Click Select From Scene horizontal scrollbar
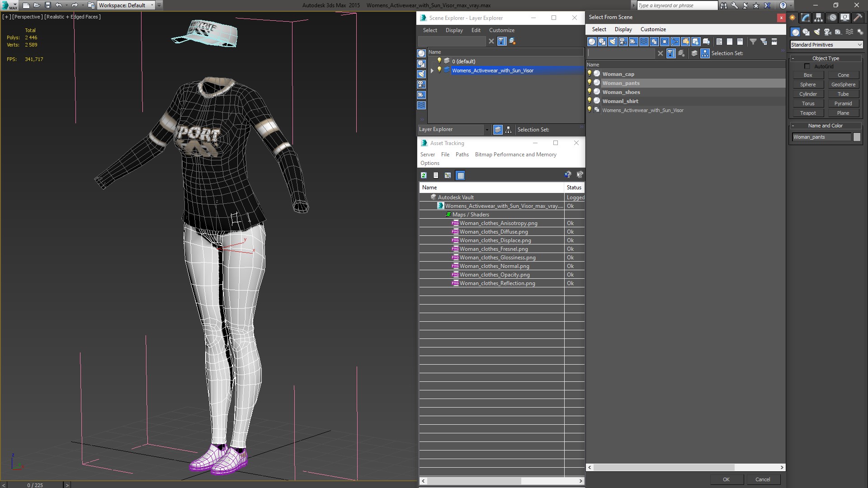Screen dimensions: 868x488 [x=664, y=467]
